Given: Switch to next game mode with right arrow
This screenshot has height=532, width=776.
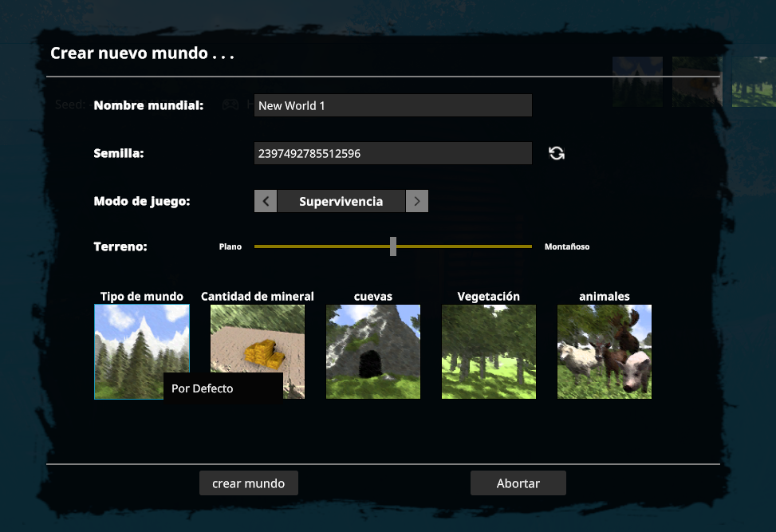Looking at the screenshot, I should tap(417, 201).
